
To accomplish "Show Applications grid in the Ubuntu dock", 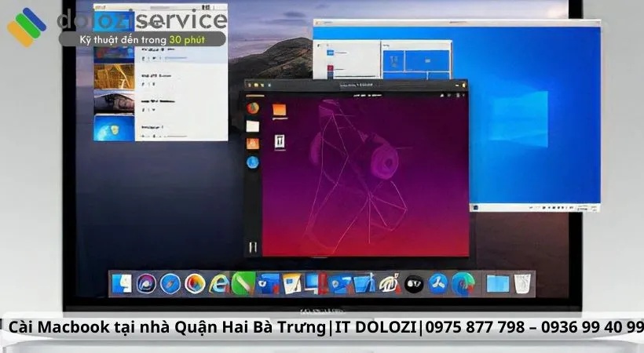I will pyautogui.click(x=253, y=246).
